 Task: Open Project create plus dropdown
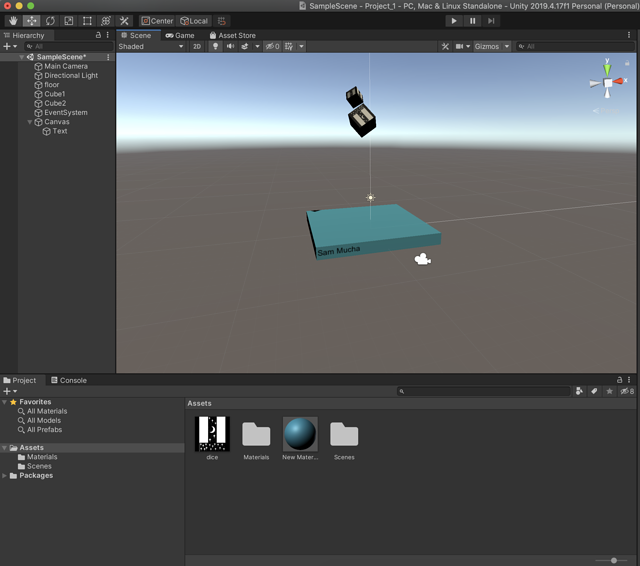10,391
